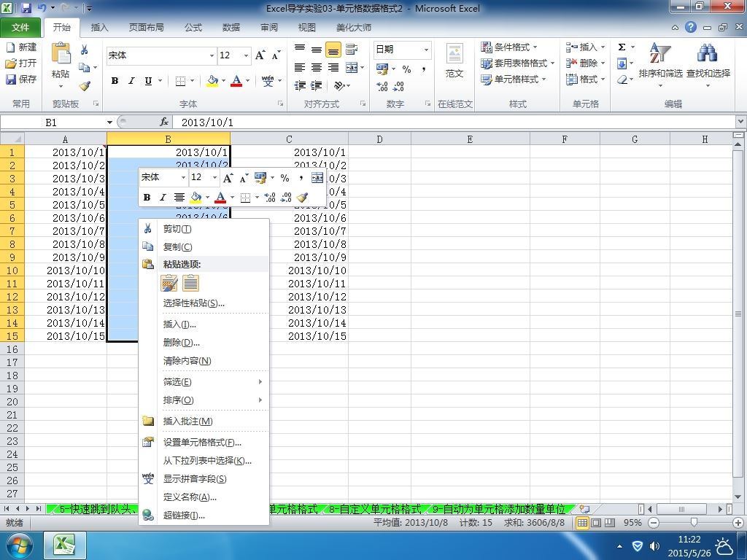747x560 pixels.
Task: Click ribbon percent style button
Action: (406, 69)
